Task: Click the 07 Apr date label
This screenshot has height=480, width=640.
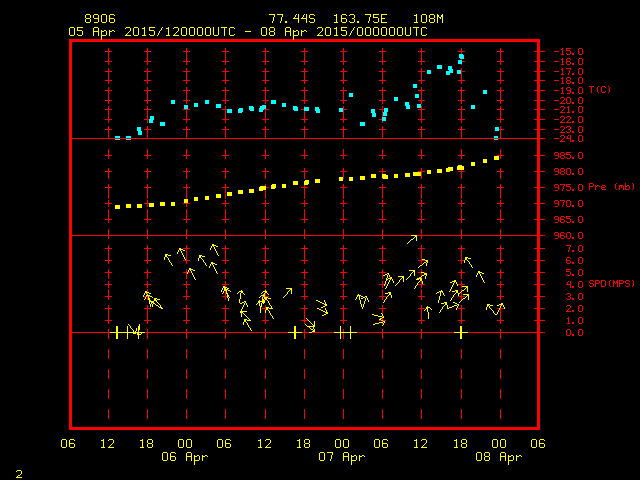Action: tap(342, 457)
